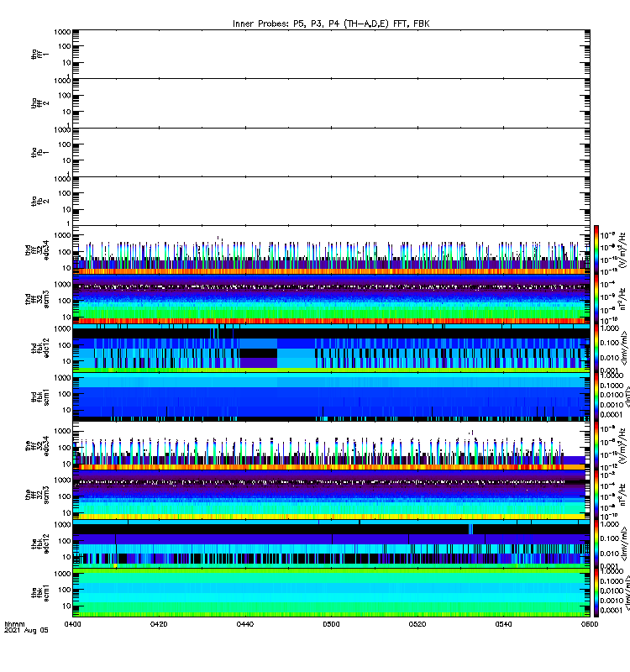Click the 'the fbk edc12' panel label
Image resolution: width=630 pixels, height=672 pixels.
tap(39, 544)
